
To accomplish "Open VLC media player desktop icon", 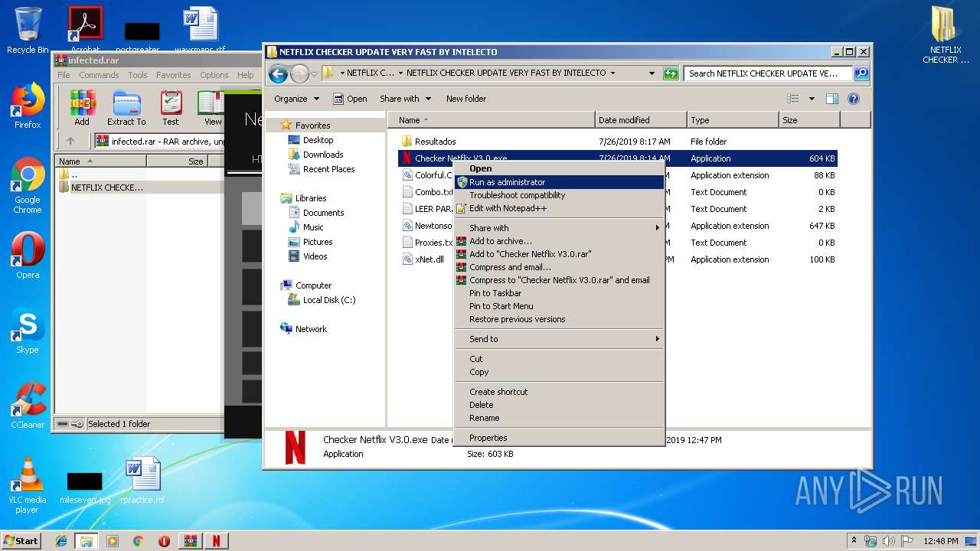I will coord(28,486).
